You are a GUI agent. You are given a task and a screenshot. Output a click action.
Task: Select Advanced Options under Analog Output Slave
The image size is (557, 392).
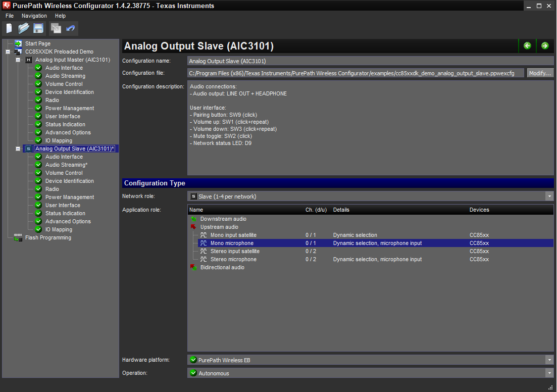click(x=68, y=221)
